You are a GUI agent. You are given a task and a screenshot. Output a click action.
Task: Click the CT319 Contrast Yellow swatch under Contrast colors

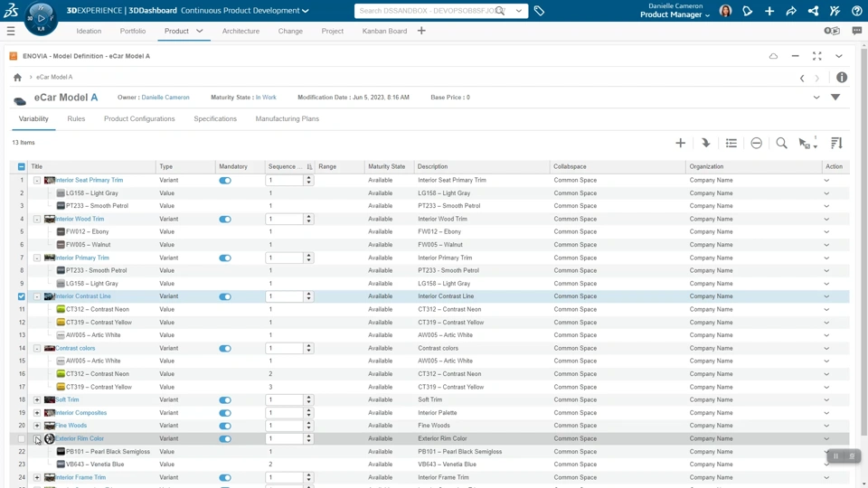61,387
